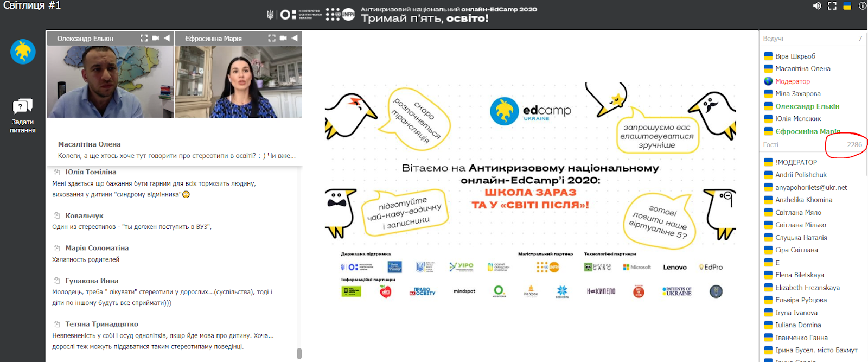Enter fullscreen mode from the top bar

click(832, 6)
